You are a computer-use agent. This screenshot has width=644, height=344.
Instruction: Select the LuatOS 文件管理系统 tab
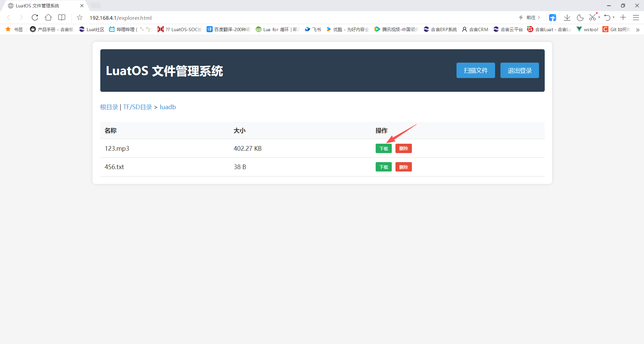44,6
